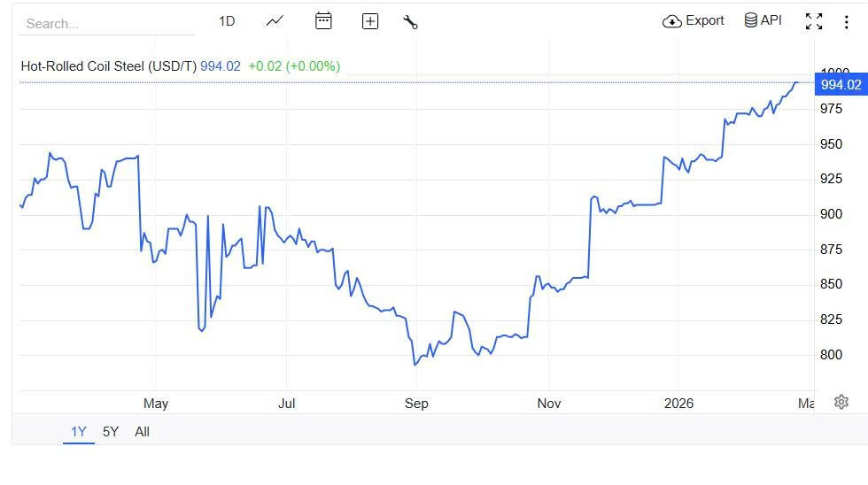Viewport: 868px width, 485px height.
Task: Open the 1D interval dropdown
Action: tap(227, 21)
